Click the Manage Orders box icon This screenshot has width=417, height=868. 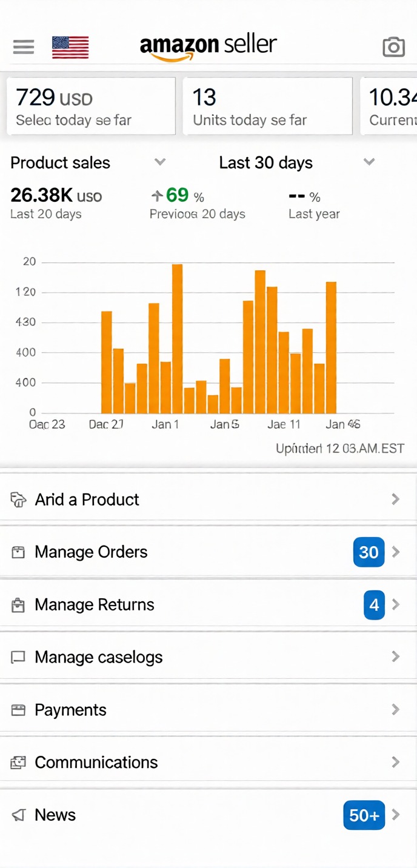click(19, 552)
